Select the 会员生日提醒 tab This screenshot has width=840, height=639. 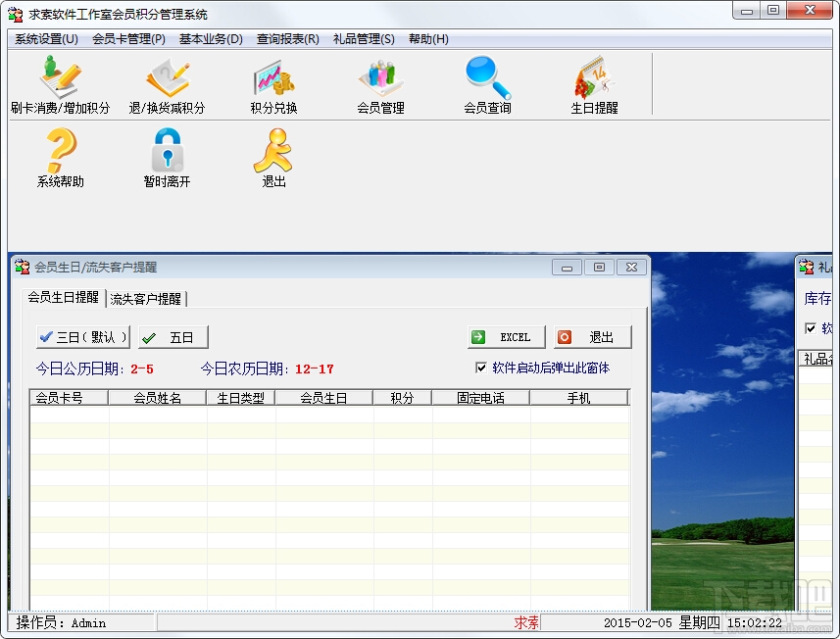pyautogui.click(x=63, y=300)
